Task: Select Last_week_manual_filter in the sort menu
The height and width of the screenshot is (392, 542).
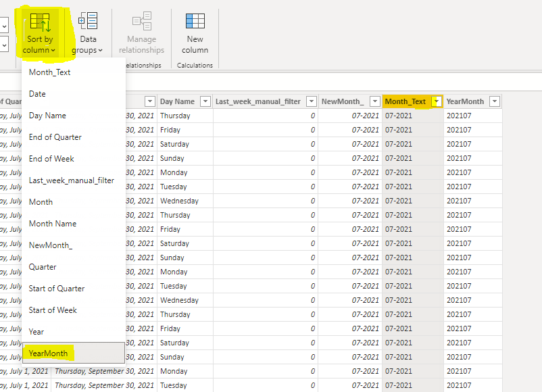Action: coord(73,180)
